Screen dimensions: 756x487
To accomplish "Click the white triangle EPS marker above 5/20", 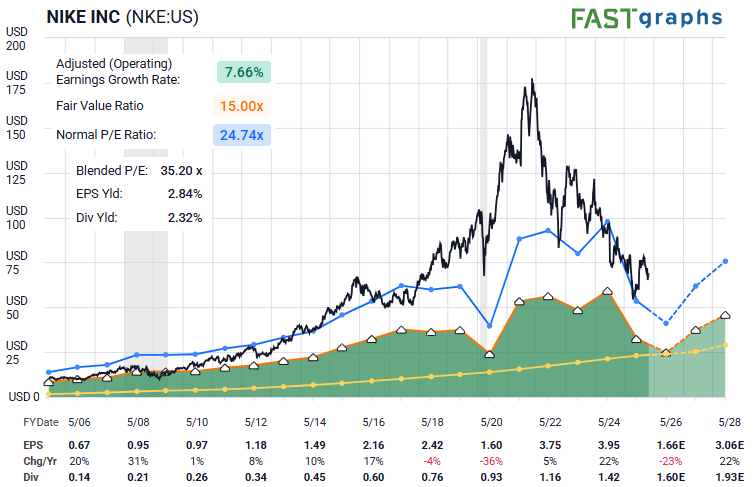I will [x=489, y=351].
